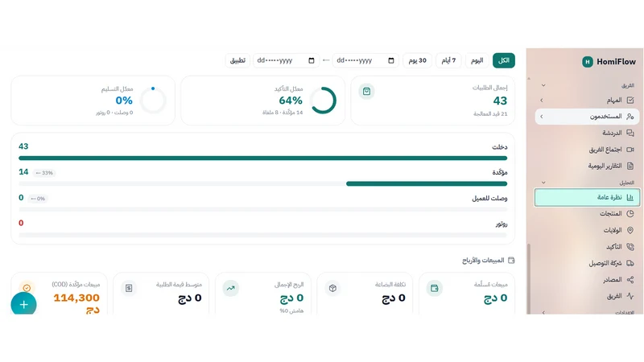Select the الكل all-time filter
The height and width of the screenshot is (362, 644).
pos(504,60)
